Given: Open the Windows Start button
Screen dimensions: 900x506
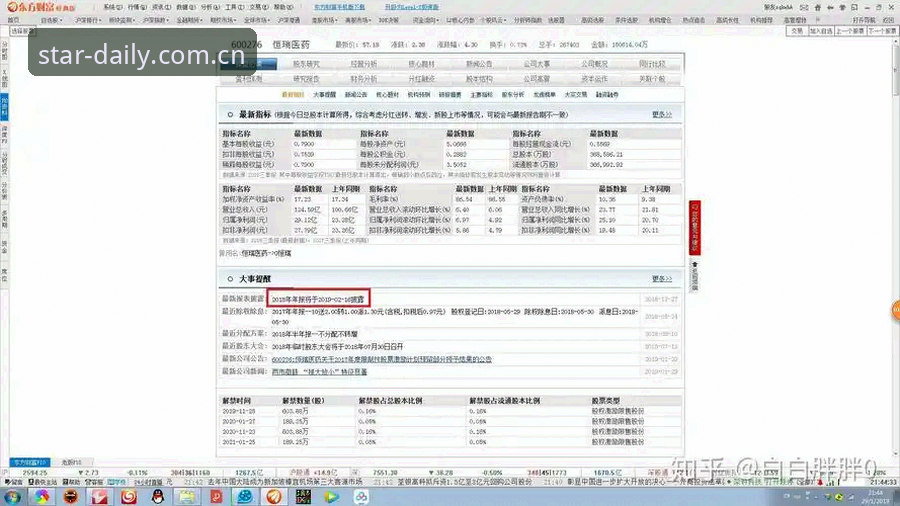Looking at the screenshot, I should (13, 497).
